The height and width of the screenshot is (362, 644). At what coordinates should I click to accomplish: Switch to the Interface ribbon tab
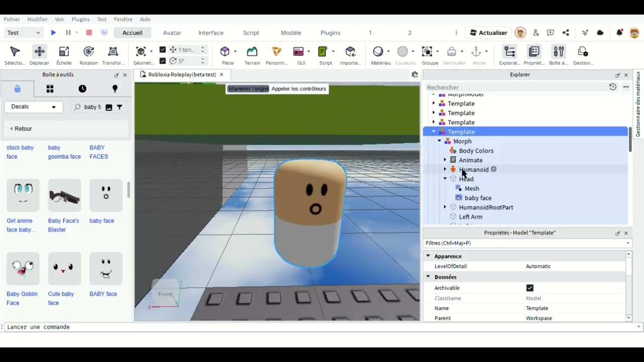pos(211,33)
